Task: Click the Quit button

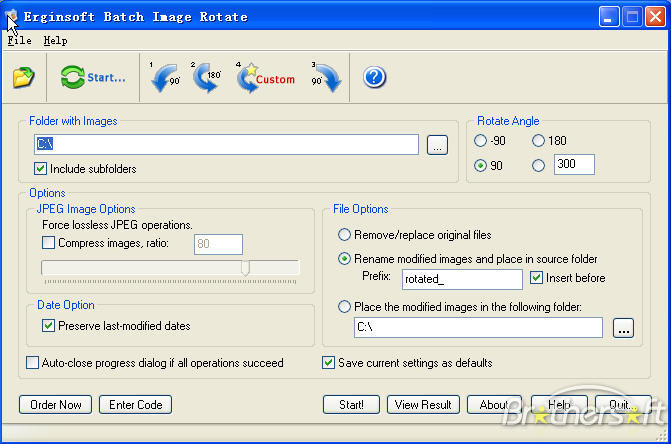Action: pos(623,405)
